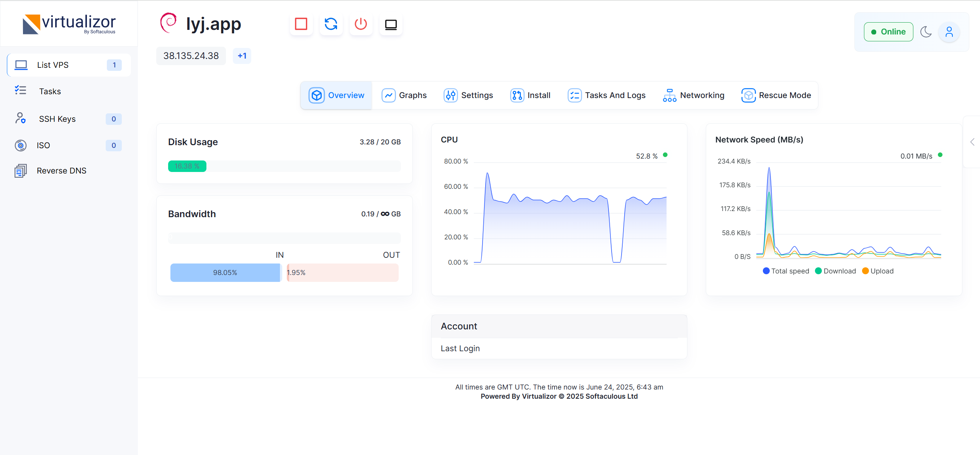The width and height of the screenshot is (980, 455).
Task: Click the Graphs chart icon
Action: (x=389, y=95)
